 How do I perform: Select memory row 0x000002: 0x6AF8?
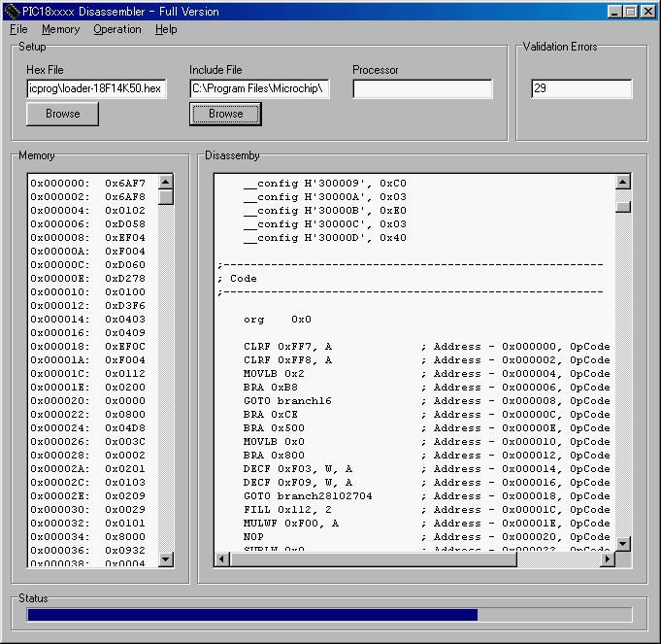coord(87,196)
